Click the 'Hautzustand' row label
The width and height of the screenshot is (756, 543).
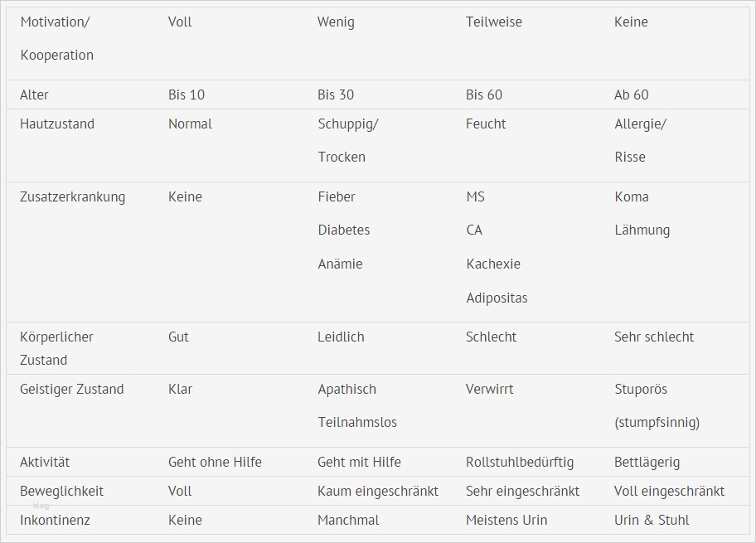tap(57, 124)
